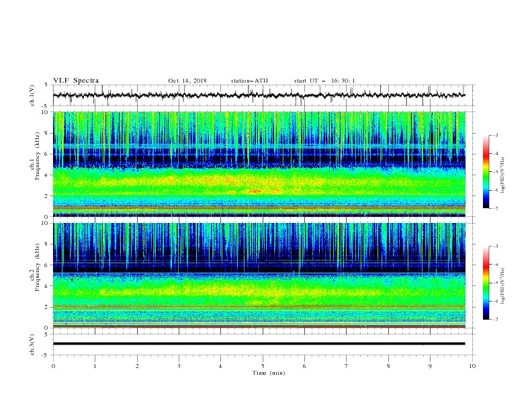This screenshot has width=532, height=411.
Task: Click the "4" kHz tick on ch.2 axis
Action: point(47,286)
